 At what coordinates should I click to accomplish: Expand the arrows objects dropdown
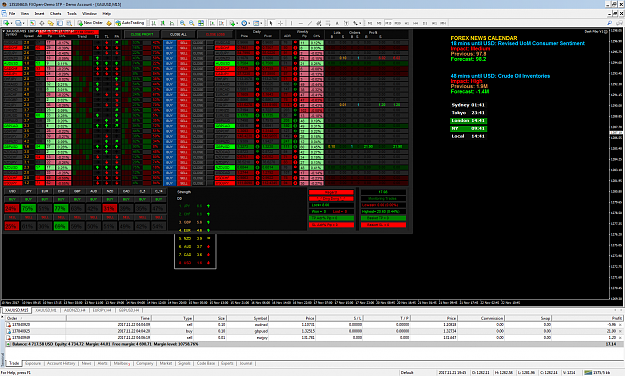click(360, 23)
